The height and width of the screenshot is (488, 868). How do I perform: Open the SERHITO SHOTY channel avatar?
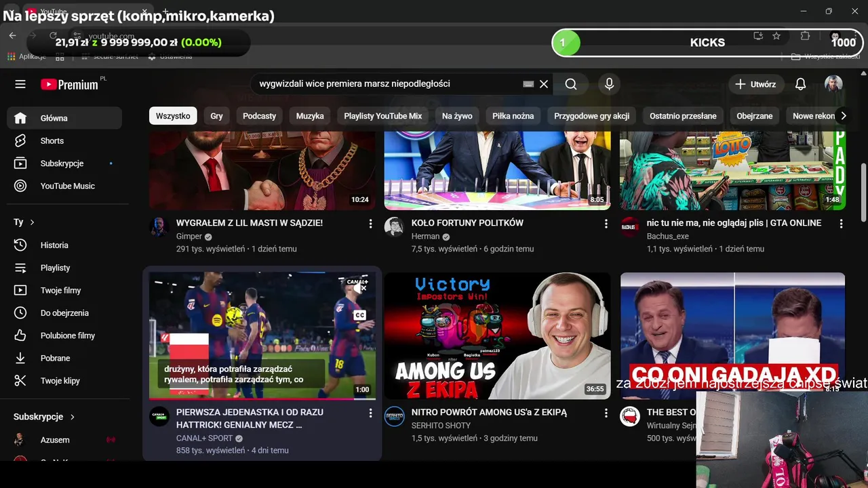click(394, 416)
